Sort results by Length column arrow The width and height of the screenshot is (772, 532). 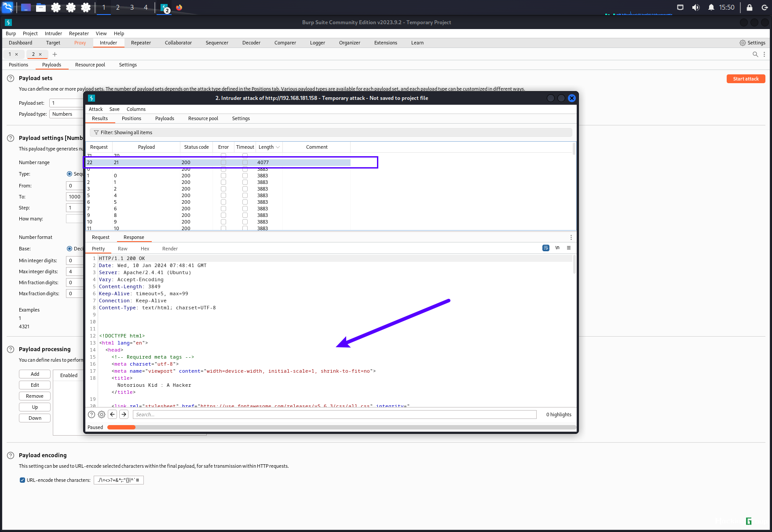[x=278, y=147]
